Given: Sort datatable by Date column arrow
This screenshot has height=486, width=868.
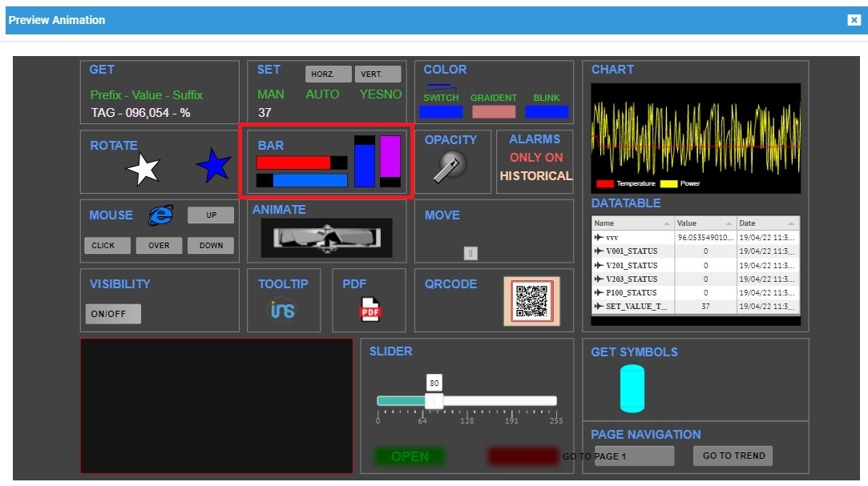Looking at the screenshot, I should [x=791, y=223].
